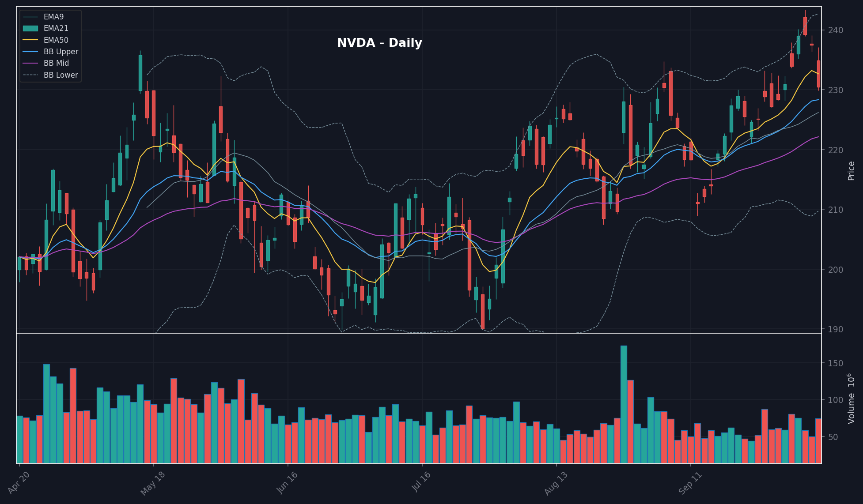The width and height of the screenshot is (863, 504).
Task: Click the 100 volume axis tick
Action: (836, 400)
